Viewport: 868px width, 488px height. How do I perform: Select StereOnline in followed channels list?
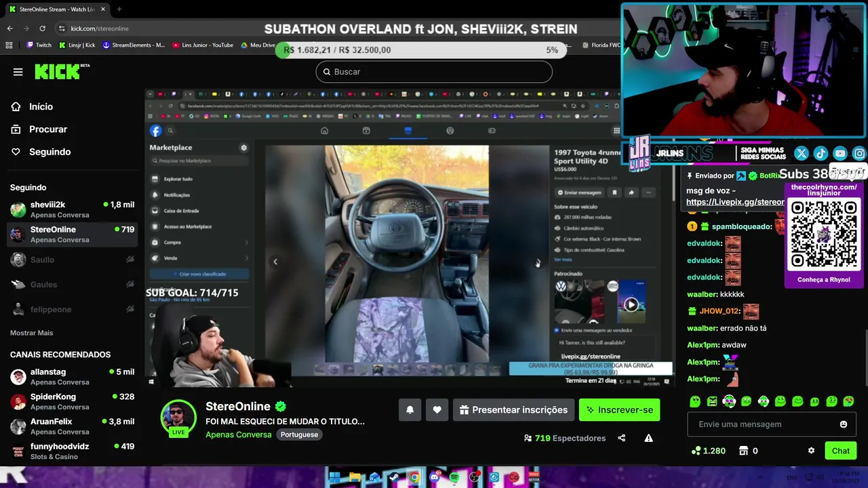pos(72,235)
